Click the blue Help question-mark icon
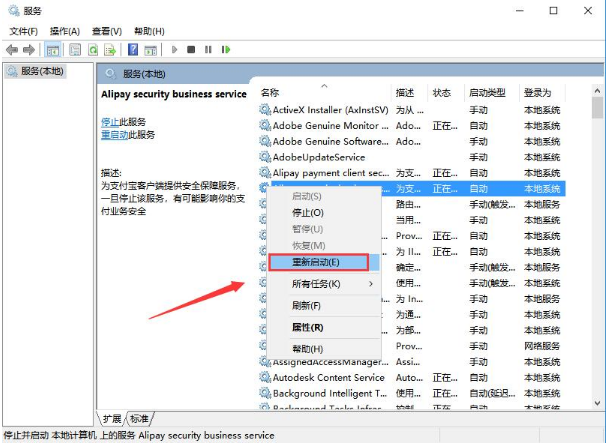 (x=133, y=50)
